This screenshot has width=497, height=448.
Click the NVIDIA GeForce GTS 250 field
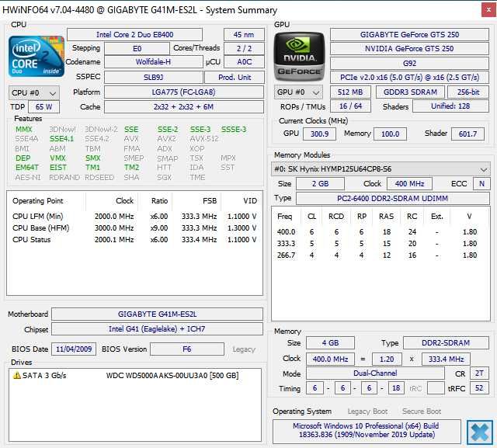pos(409,48)
